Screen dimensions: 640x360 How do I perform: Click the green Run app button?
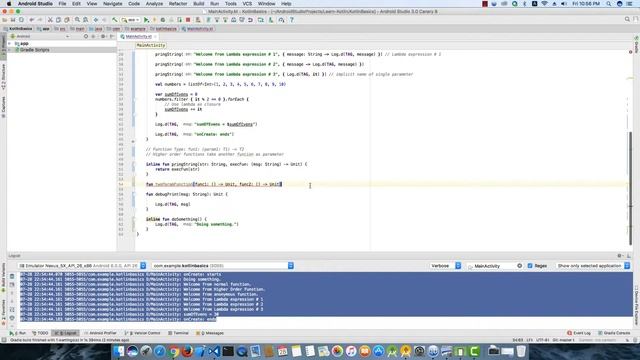point(146,20)
